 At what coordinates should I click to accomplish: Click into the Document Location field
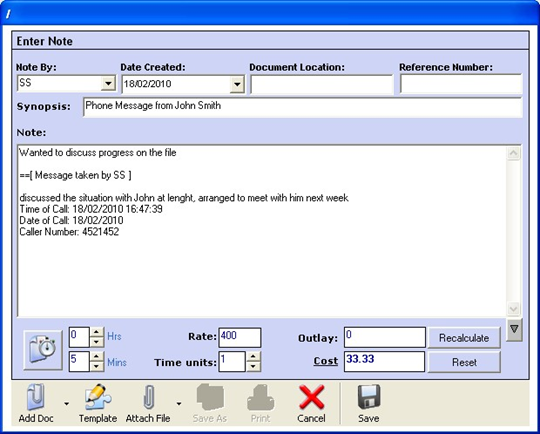pos(322,84)
